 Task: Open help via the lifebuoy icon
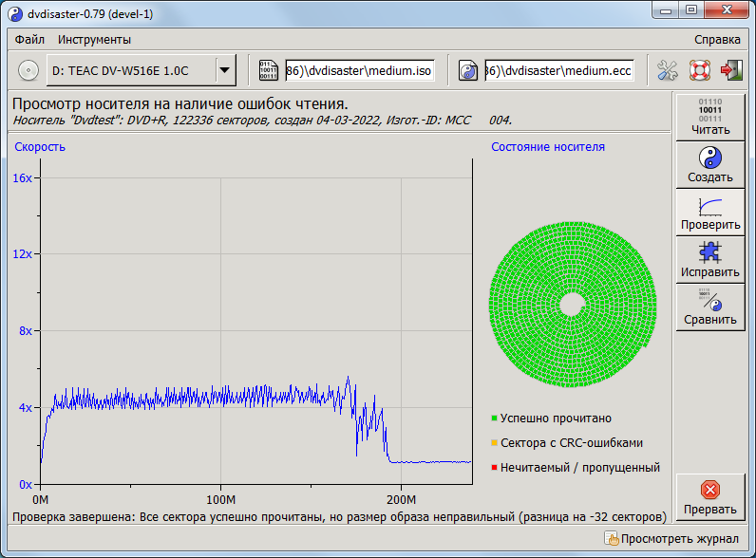(700, 70)
